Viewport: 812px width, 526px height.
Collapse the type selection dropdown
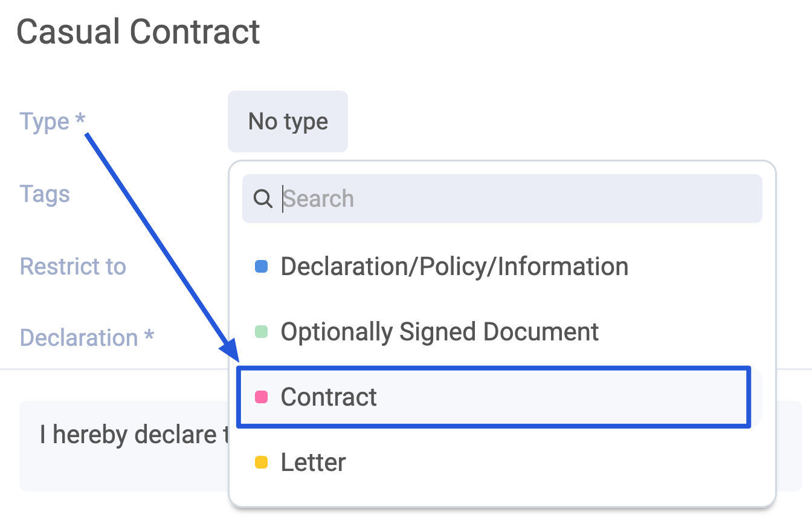click(x=288, y=121)
